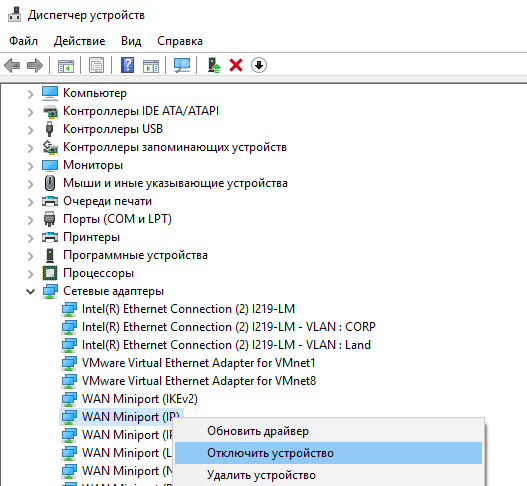Open the Вид menu
The width and height of the screenshot is (527, 486).
[131, 41]
